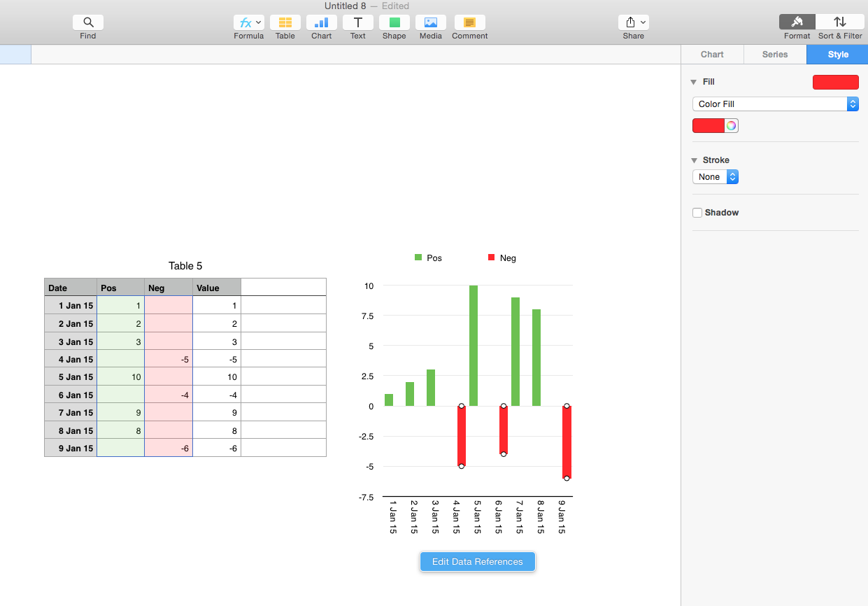Open the red color fill well
The image size is (868, 606).
(709, 126)
